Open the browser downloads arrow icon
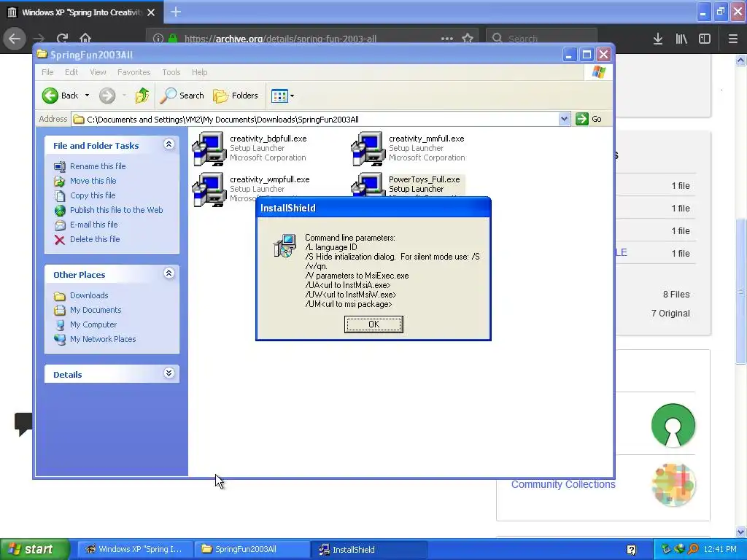Viewport: 747px width, 560px height. coord(657,39)
